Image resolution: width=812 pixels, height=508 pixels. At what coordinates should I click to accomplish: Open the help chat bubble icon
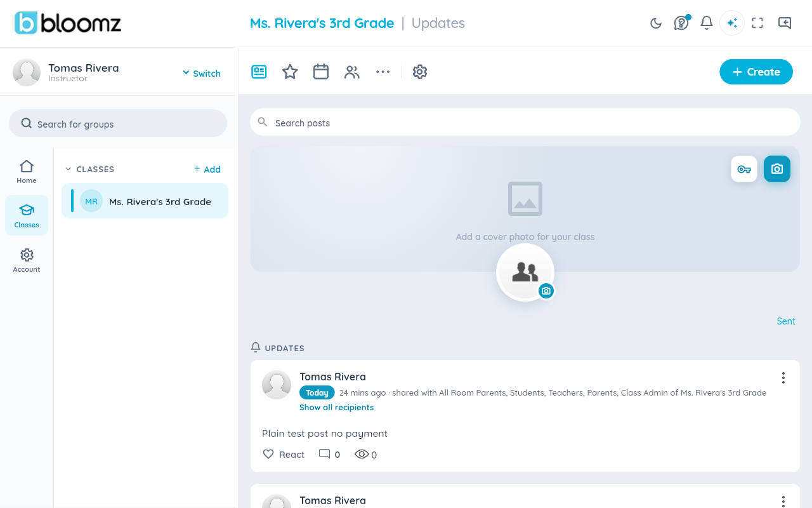point(681,23)
